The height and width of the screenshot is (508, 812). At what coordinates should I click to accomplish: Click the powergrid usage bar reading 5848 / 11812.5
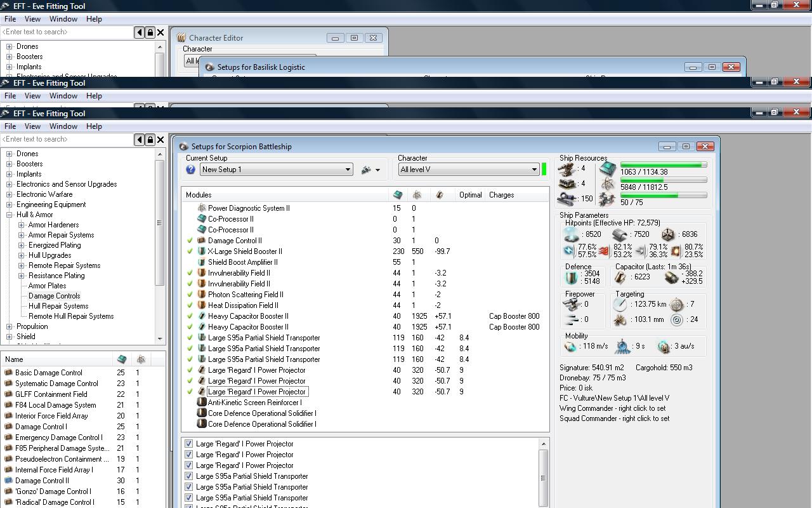[664, 180]
